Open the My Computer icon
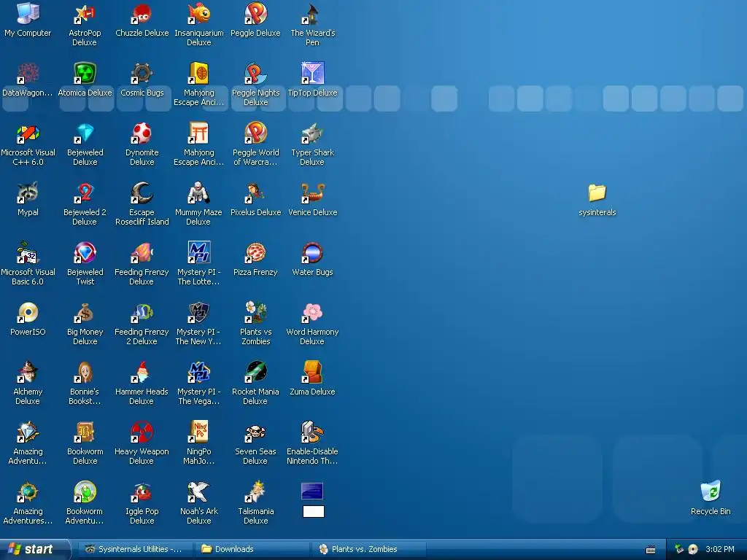This screenshot has height=560, width=747. point(28,15)
